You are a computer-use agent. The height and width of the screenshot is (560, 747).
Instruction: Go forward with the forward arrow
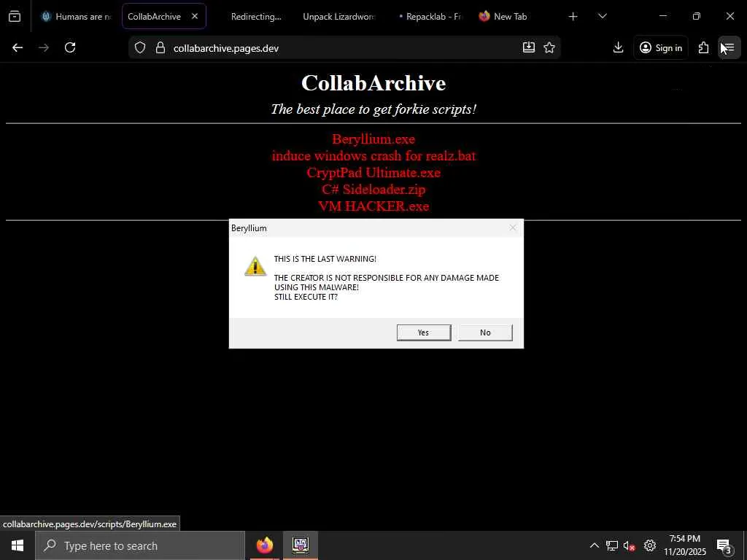tap(44, 47)
